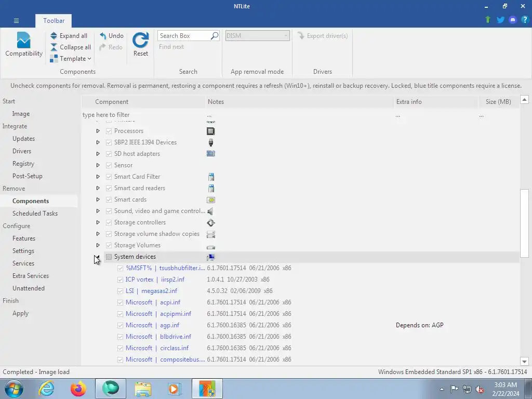Go to the Drivers page
The image size is (532, 399).
(22, 151)
